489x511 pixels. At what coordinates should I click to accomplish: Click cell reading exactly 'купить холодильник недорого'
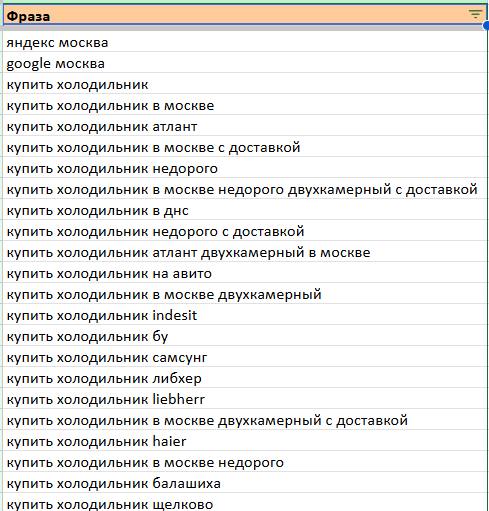245,167
